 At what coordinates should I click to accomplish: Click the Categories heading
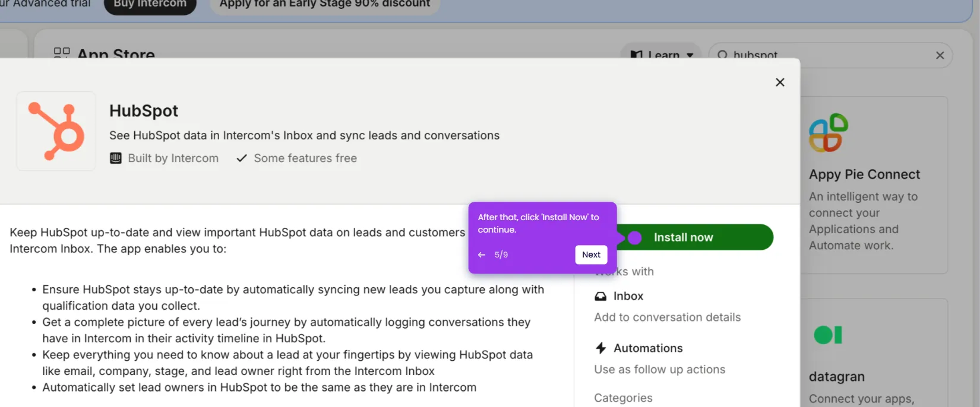click(x=623, y=398)
